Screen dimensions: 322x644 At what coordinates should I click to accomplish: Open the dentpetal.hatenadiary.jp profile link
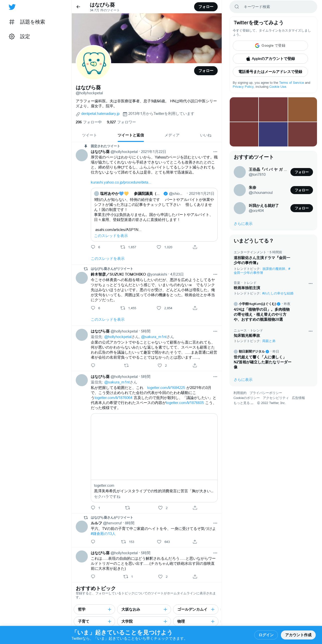point(100,114)
